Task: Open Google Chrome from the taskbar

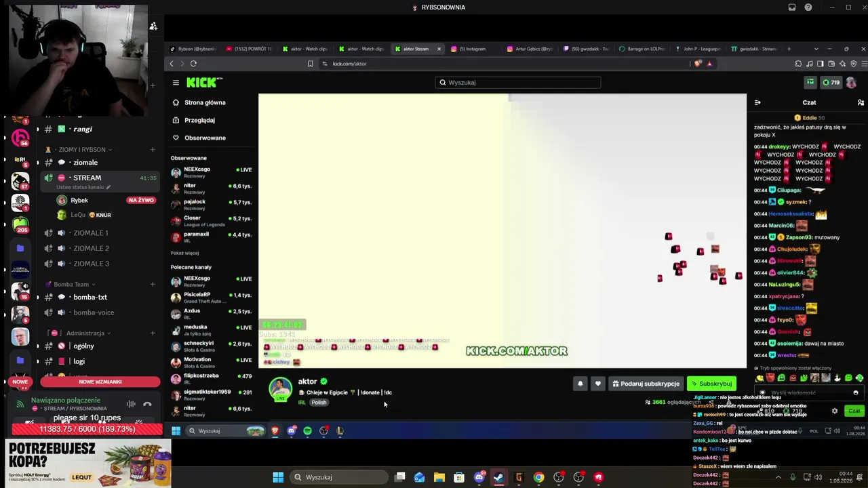Action: pos(538,477)
